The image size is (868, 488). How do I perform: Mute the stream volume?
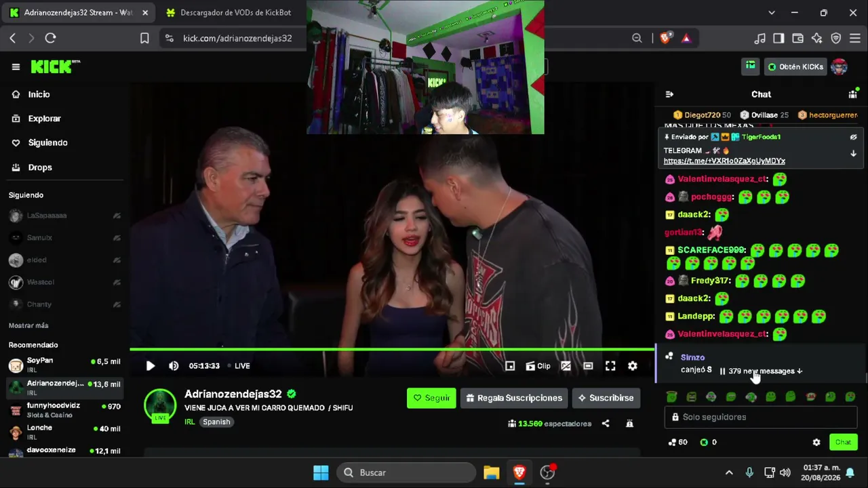(174, 366)
